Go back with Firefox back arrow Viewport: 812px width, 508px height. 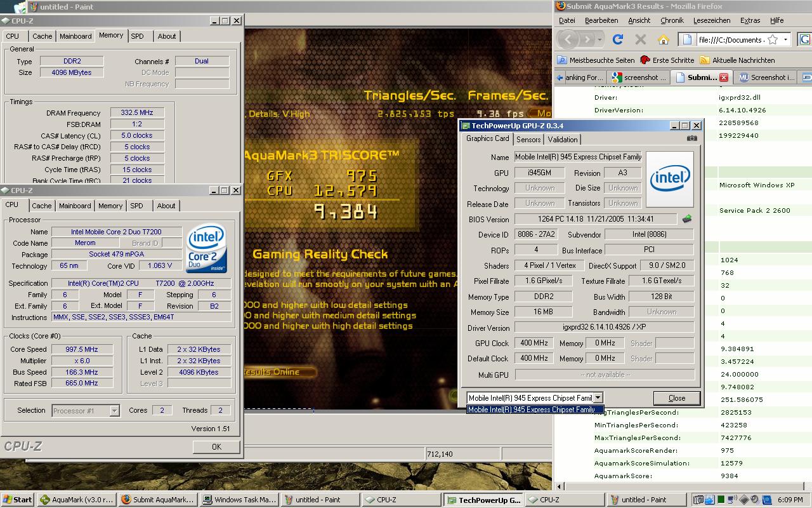point(568,39)
